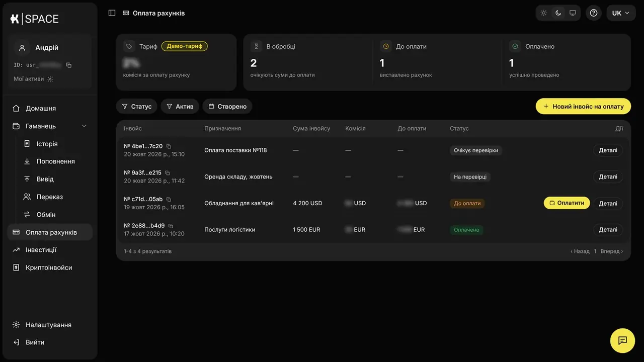644x362 pixels.
Task: Open Поповнення in the sidebar
Action: click(x=55, y=161)
